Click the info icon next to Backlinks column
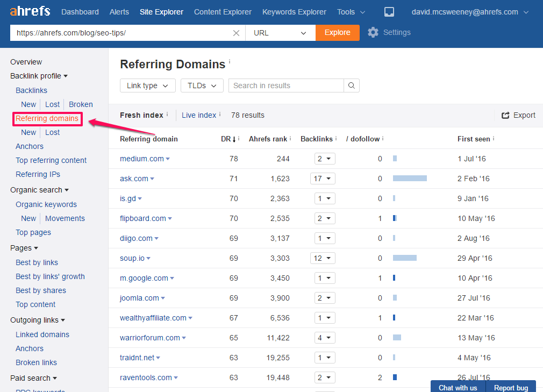Screen dimensions: 543x392 (336, 138)
